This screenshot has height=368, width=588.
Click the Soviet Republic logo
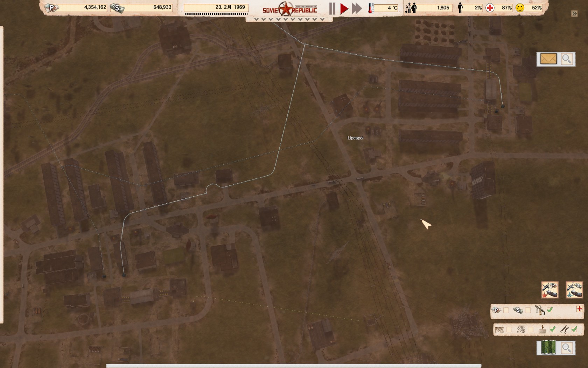[290, 9]
